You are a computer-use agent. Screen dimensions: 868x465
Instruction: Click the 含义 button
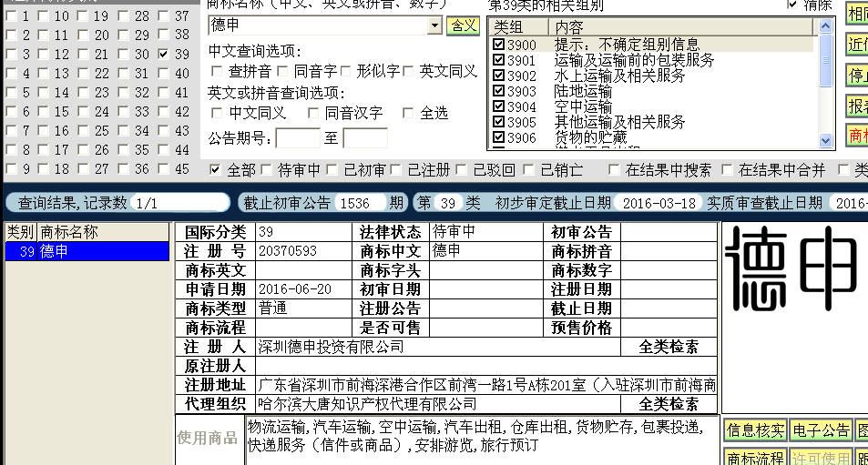[x=463, y=25]
